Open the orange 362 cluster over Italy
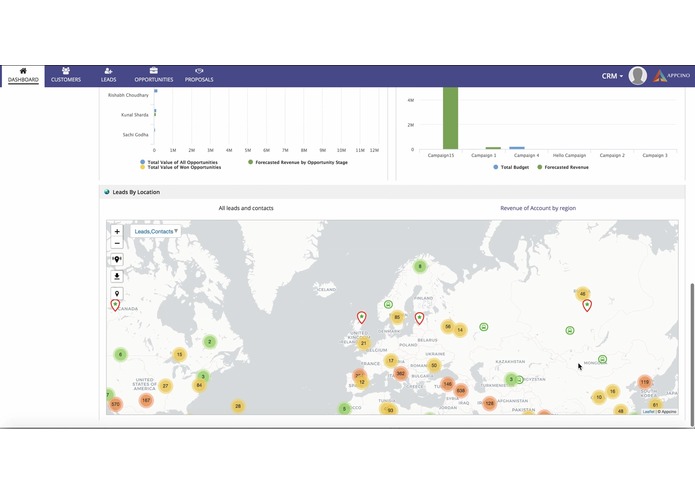 400,373
